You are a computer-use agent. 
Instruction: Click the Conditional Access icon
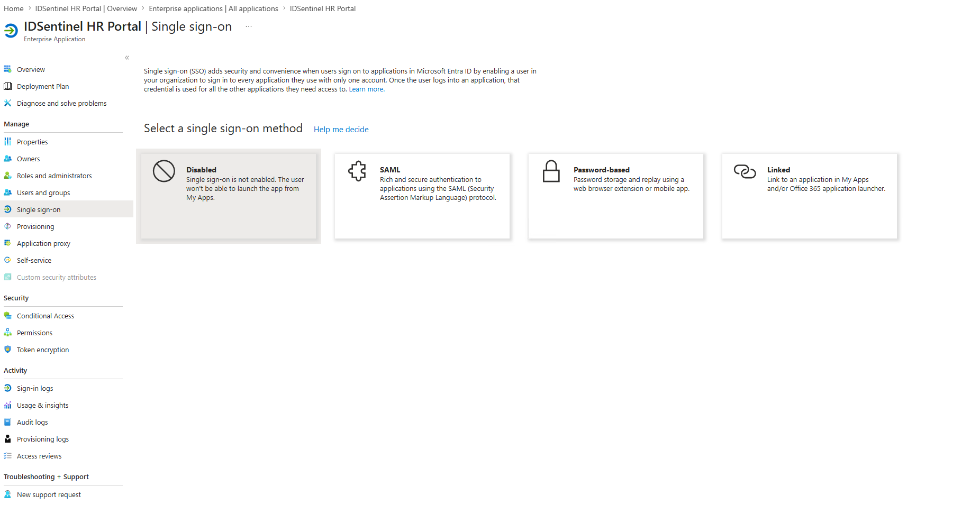tap(7, 316)
